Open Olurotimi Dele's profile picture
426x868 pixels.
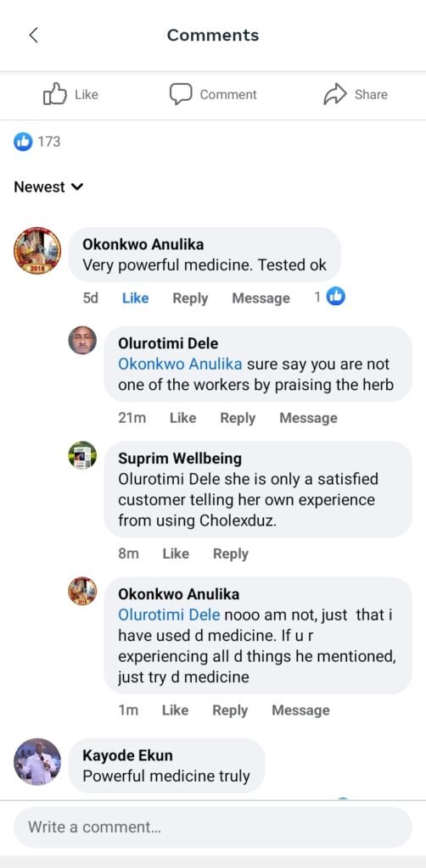(x=82, y=340)
